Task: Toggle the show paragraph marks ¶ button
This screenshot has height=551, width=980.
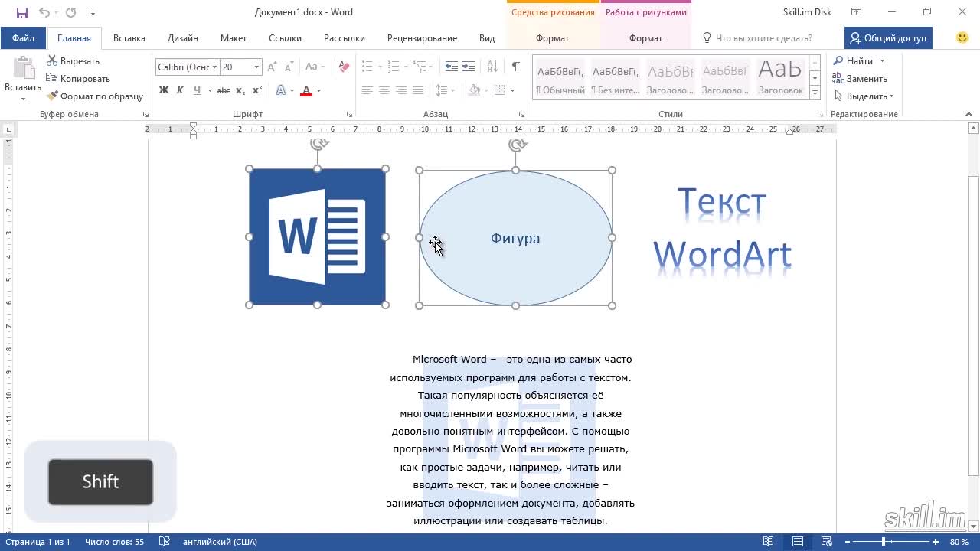Action: pyautogui.click(x=516, y=67)
